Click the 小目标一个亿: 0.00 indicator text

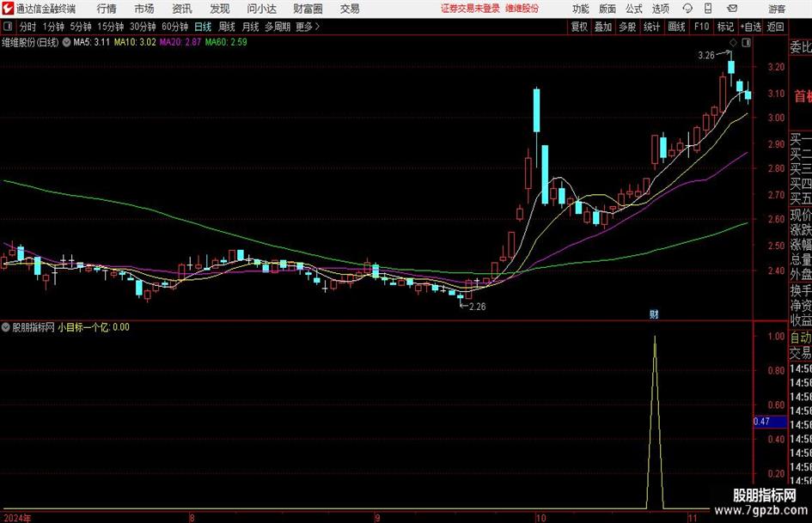94,327
